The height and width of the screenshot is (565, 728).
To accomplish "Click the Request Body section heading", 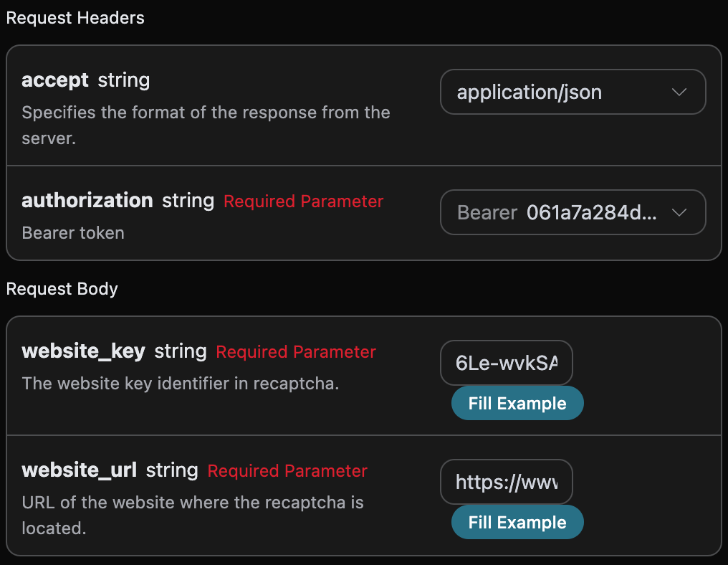I will pyautogui.click(x=62, y=289).
